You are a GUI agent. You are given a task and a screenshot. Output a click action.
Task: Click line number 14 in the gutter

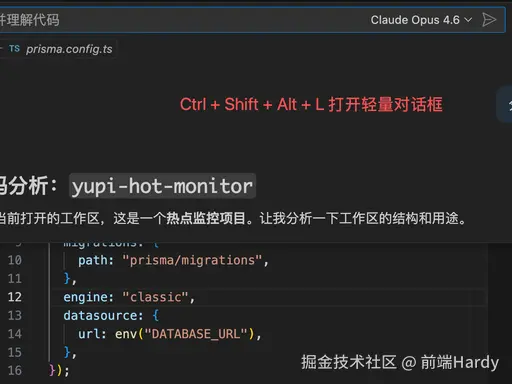(15, 334)
